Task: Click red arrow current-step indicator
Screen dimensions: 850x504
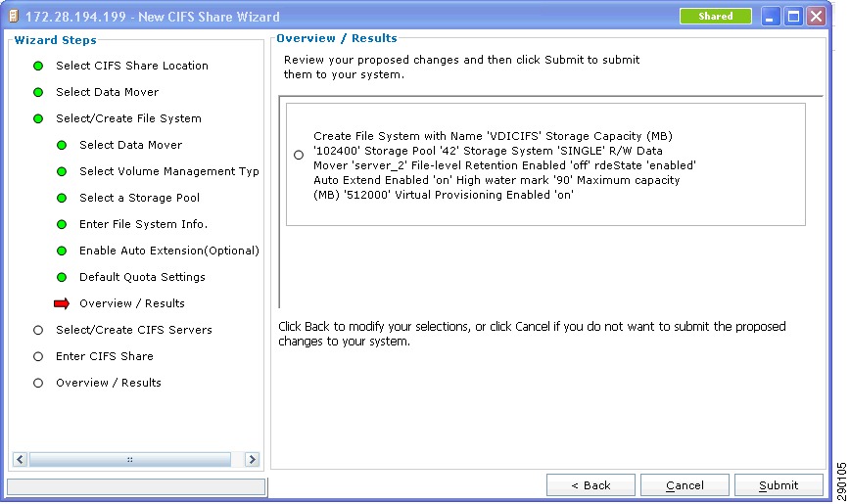Action: 62,303
